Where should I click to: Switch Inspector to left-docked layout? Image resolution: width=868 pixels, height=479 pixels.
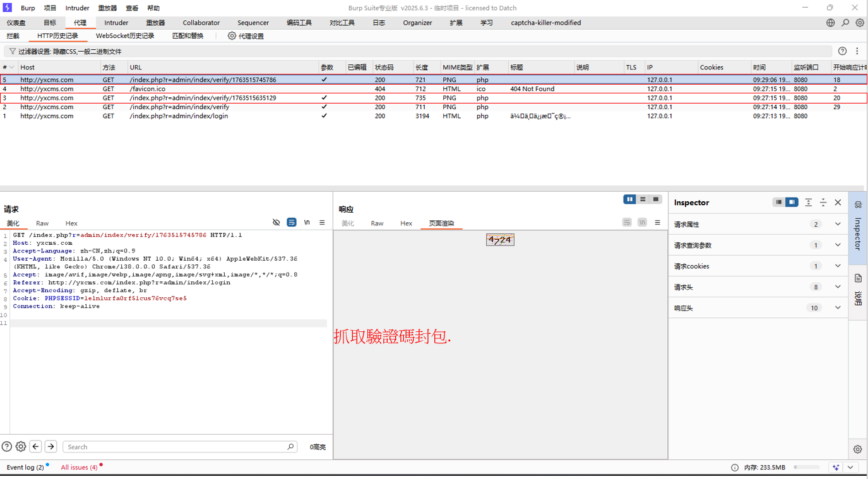click(x=779, y=202)
